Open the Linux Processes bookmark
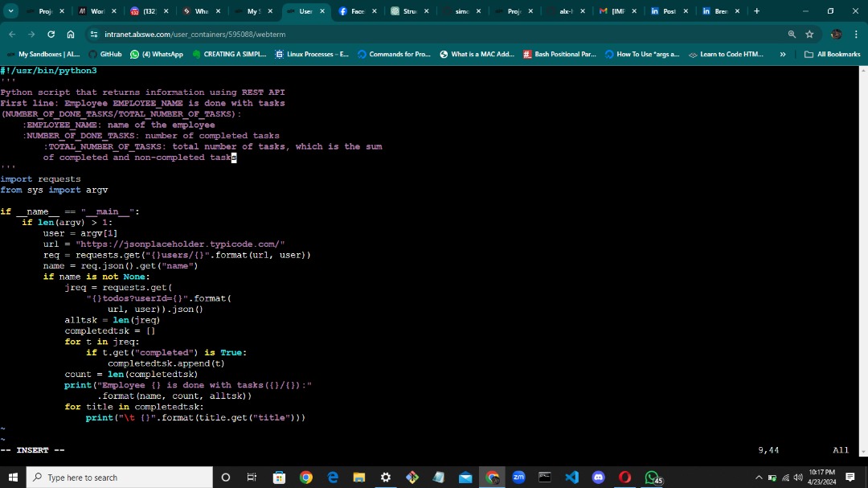This screenshot has height=488, width=868. [312, 55]
